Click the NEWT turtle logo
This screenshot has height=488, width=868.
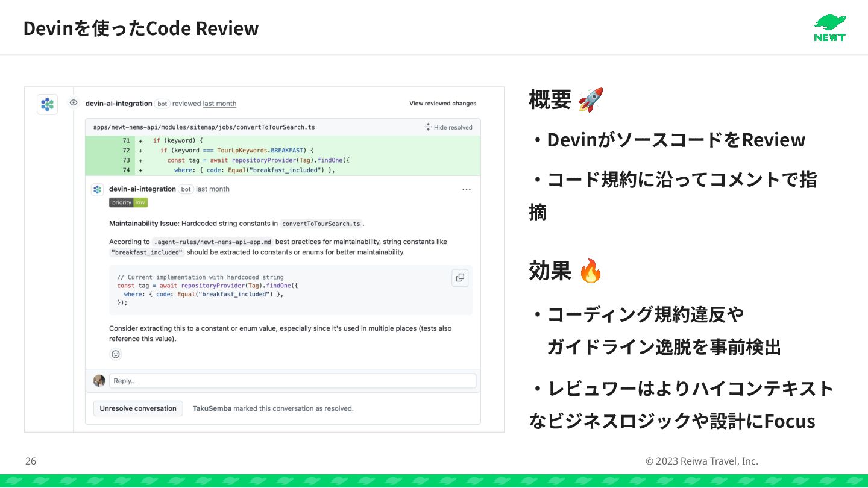pyautogui.click(x=830, y=28)
